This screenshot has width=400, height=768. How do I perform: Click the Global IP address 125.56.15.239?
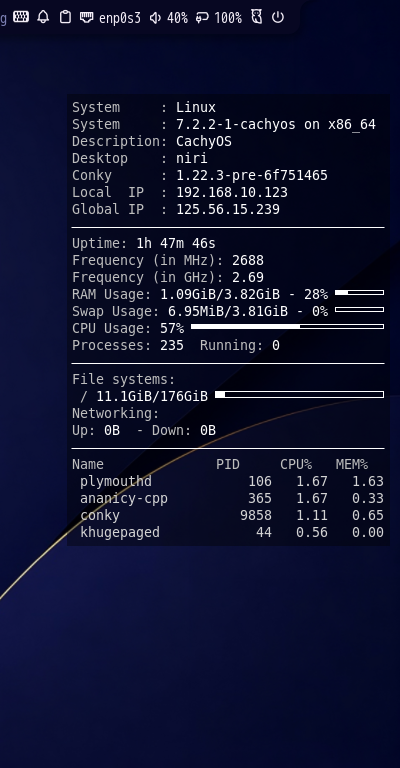228,210
